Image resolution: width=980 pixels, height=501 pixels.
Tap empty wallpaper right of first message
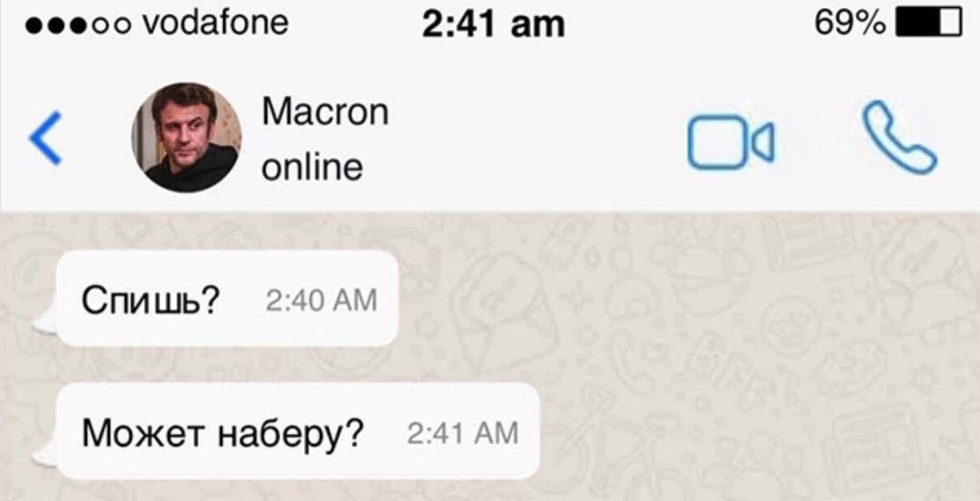click(x=687, y=299)
